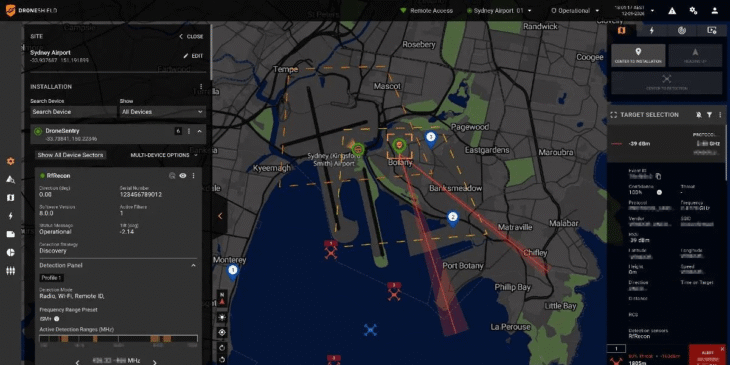Viewport: 730px width, 365px height.
Task: Click the left panel scrollbar
Action: pos(211,52)
